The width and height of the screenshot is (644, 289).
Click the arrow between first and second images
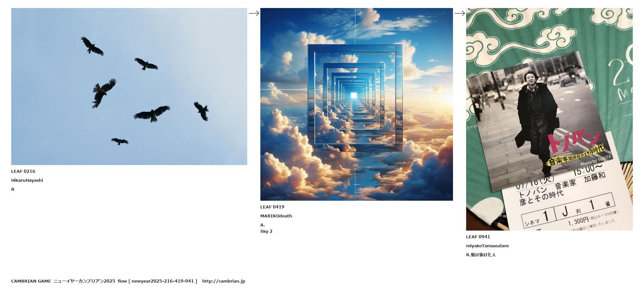[254, 13]
